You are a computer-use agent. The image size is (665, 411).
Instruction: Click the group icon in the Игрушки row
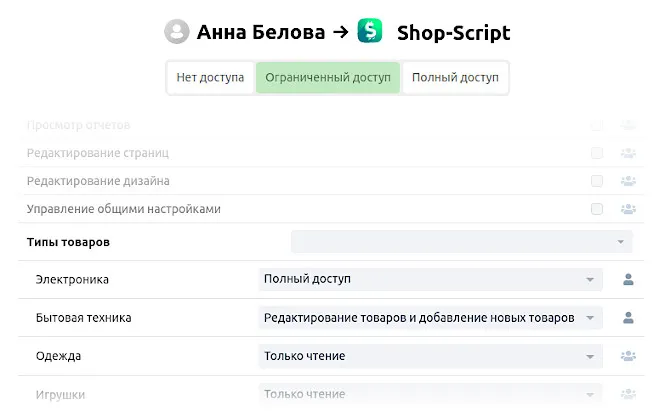coord(628,394)
